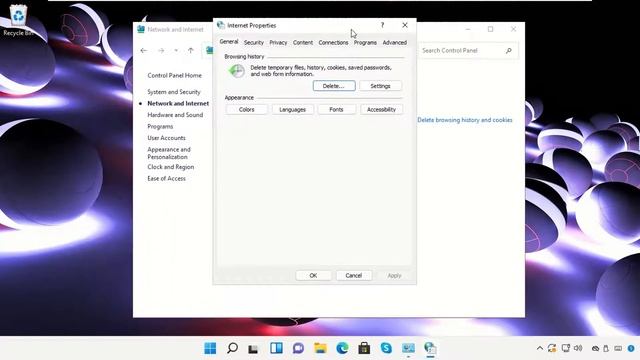Click the Network and Internet window icon
This screenshot has height=360, width=640.
pyautogui.click(x=141, y=29)
